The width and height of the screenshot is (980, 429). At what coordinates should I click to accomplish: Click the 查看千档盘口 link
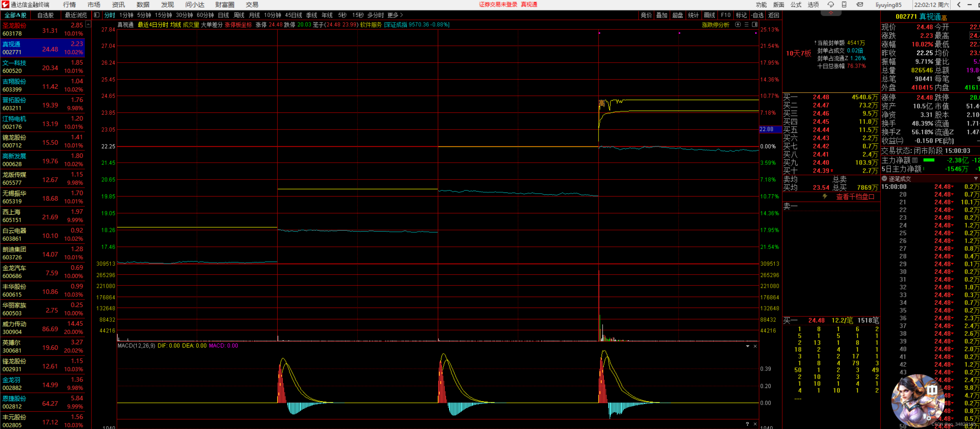point(855,197)
